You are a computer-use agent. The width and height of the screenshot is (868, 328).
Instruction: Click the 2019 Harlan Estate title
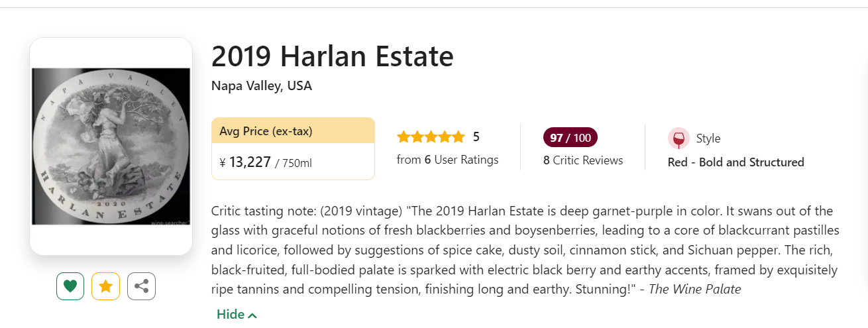click(332, 57)
